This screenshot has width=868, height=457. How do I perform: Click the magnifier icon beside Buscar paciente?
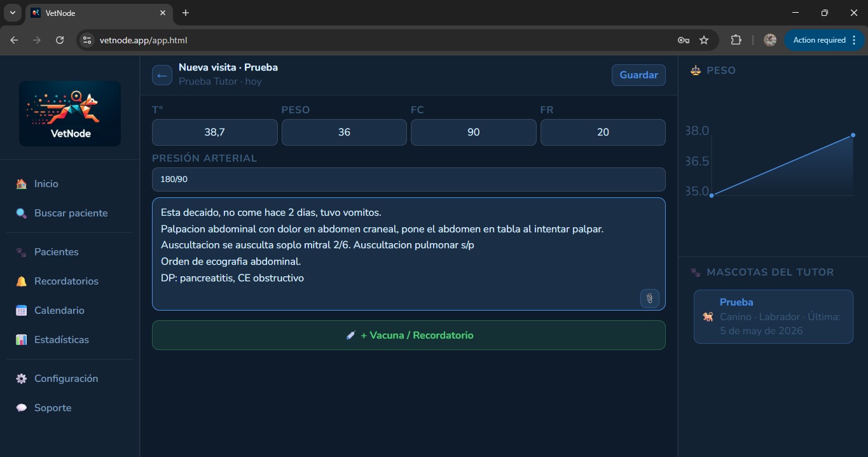click(x=22, y=213)
